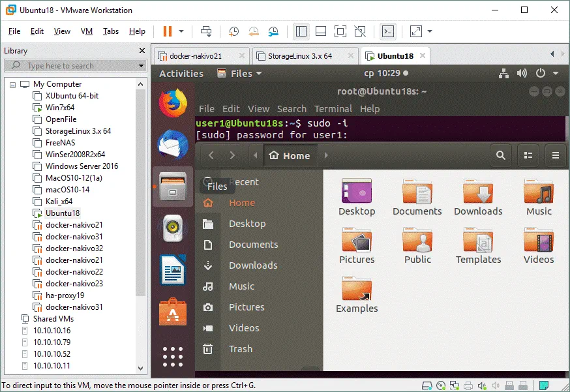
Task: Open Downloads in the Files sidebar
Action: point(253,265)
